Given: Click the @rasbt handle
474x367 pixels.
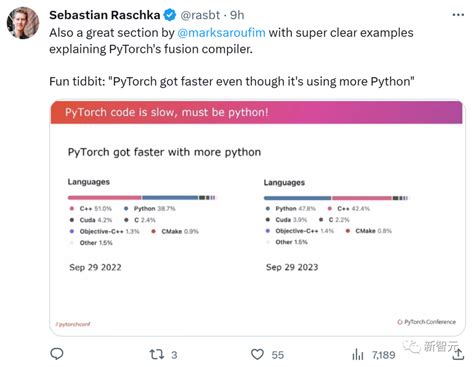Looking at the screenshot, I should tap(200, 15).
